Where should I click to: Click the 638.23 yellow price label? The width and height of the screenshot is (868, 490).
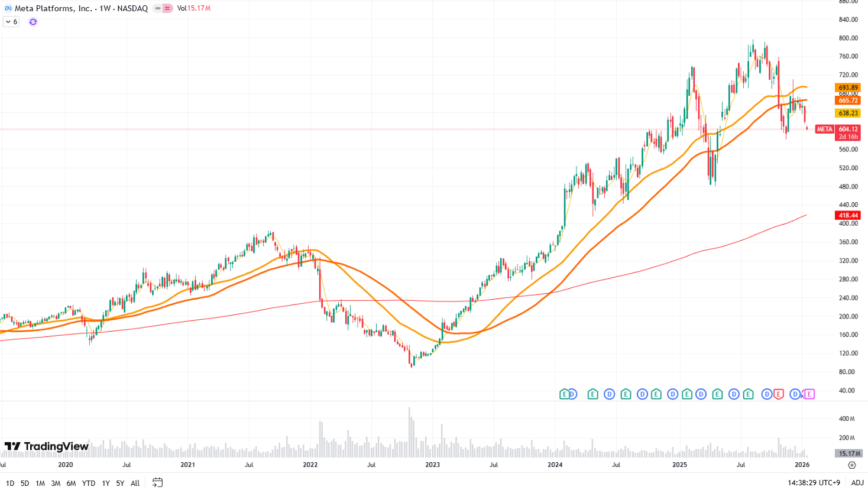[848, 113]
